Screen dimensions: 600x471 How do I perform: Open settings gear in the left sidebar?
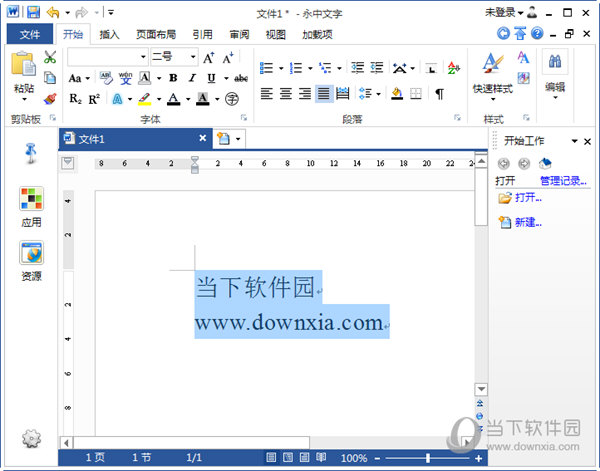tap(31, 439)
